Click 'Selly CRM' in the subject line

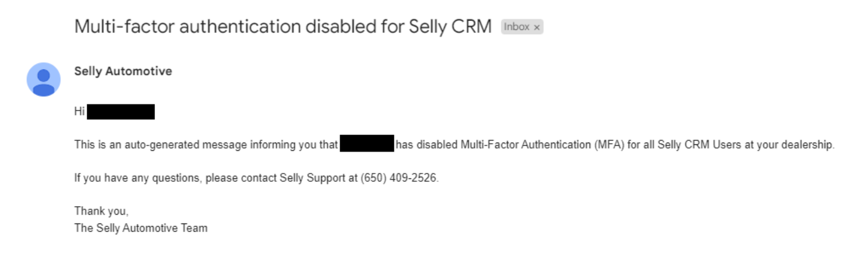[x=450, y=27]
